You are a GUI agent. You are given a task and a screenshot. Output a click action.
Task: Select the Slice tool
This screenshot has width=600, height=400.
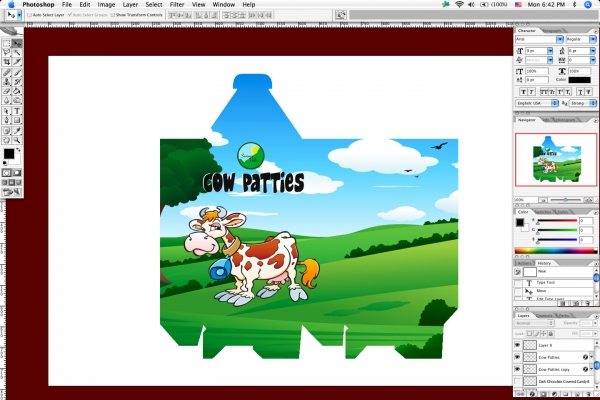(x=16, y=61)
